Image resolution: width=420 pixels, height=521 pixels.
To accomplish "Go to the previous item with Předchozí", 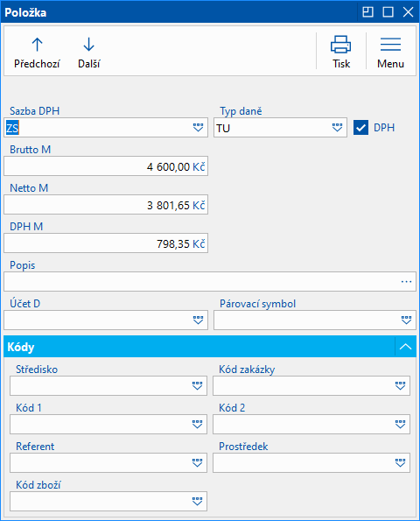I will point(37,53).
